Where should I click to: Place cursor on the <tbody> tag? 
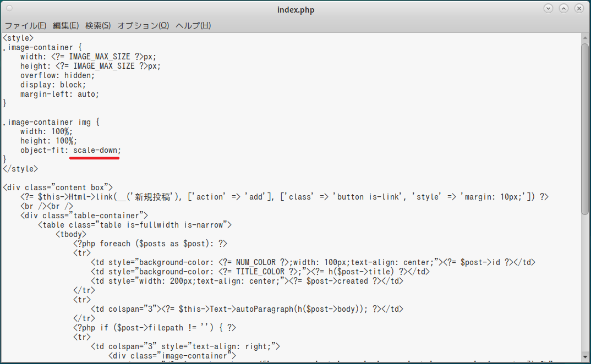(x=71, y=234)
